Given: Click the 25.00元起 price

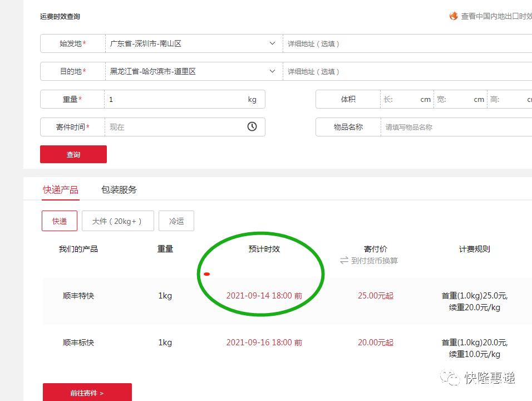Looking at the screenshot, I should point(376,296).
